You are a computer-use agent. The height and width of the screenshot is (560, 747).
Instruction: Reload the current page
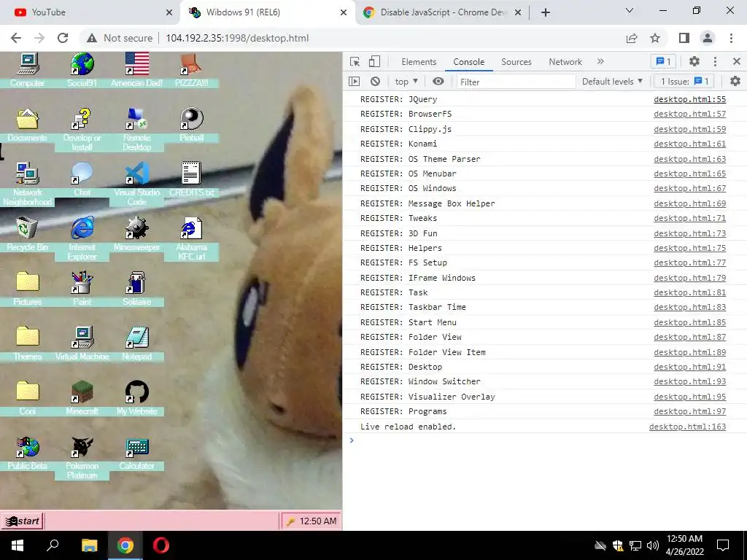click(x=63, y=38)
